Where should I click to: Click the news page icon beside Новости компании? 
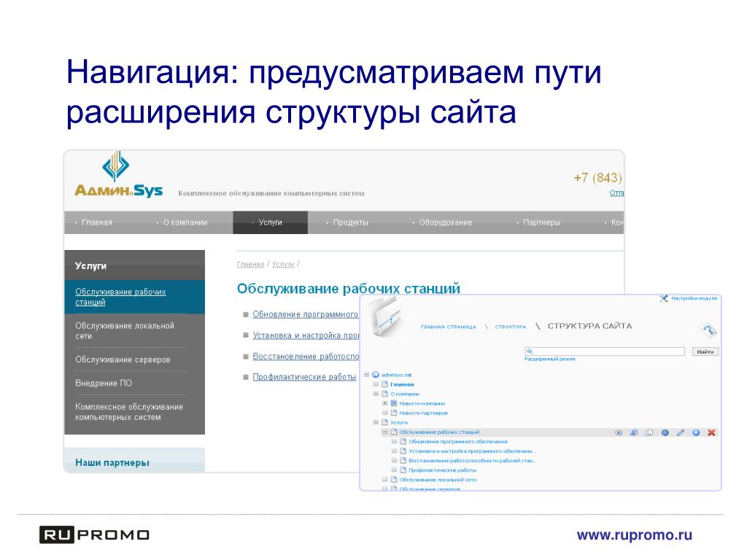pyautogui.click(x=394, y=403)
